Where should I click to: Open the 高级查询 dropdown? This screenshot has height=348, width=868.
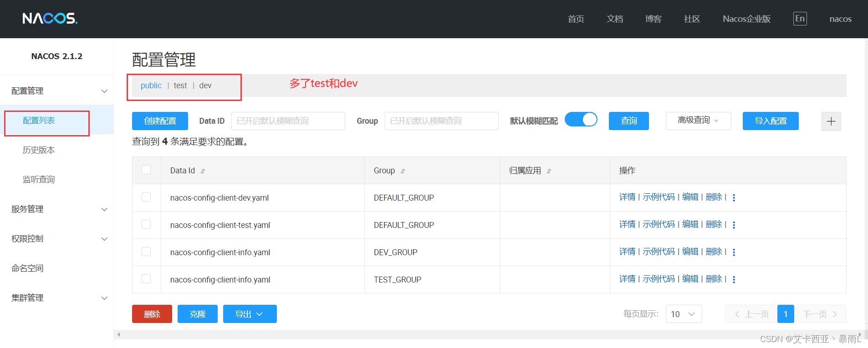(698, 121)
